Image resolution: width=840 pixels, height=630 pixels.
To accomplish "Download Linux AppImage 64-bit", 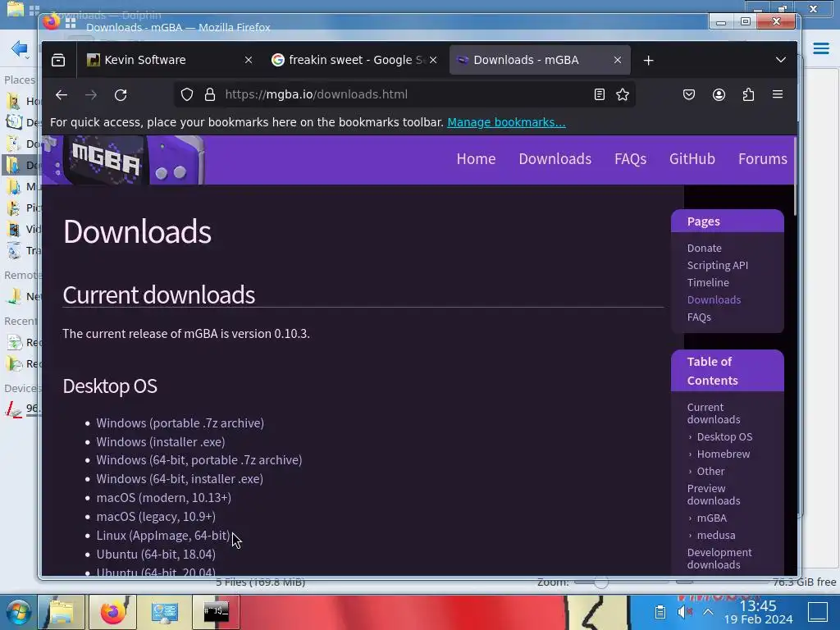I will click(x=163, y=535).
